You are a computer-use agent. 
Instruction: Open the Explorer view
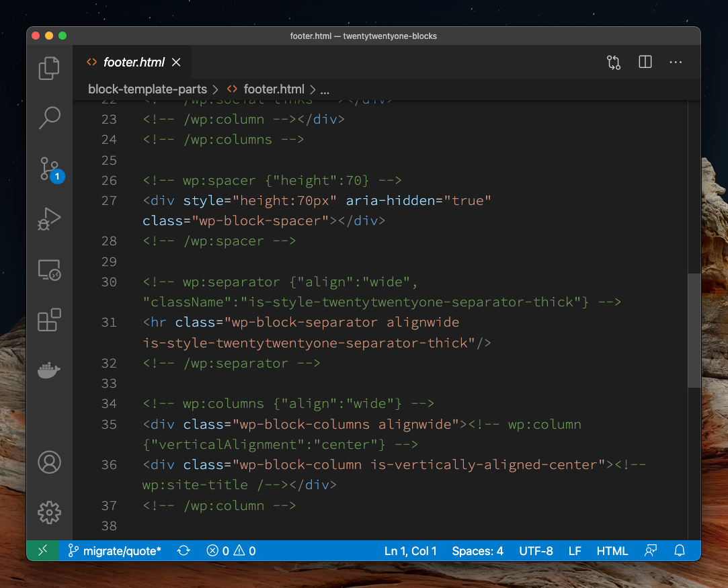tap(49, 67)
